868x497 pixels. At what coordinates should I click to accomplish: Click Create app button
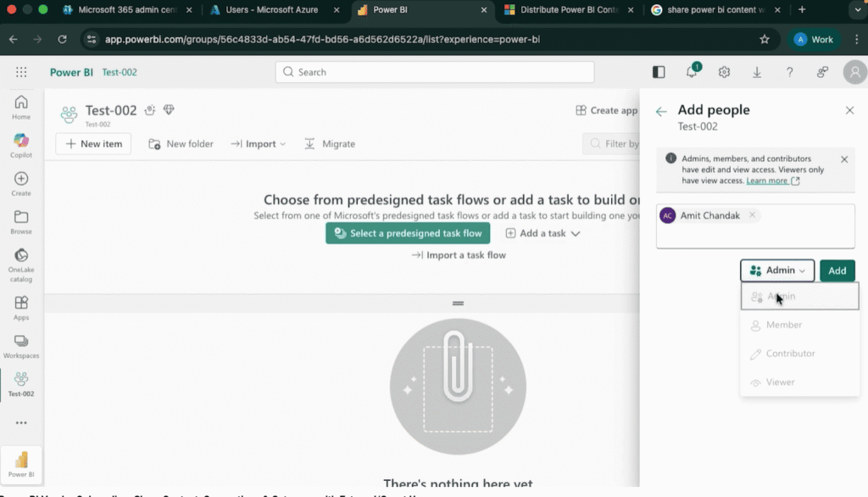(607, 110)
